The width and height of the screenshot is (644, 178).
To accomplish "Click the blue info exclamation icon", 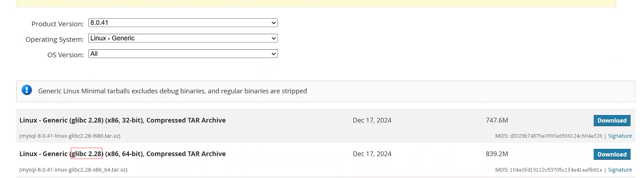I will [26, 90].
